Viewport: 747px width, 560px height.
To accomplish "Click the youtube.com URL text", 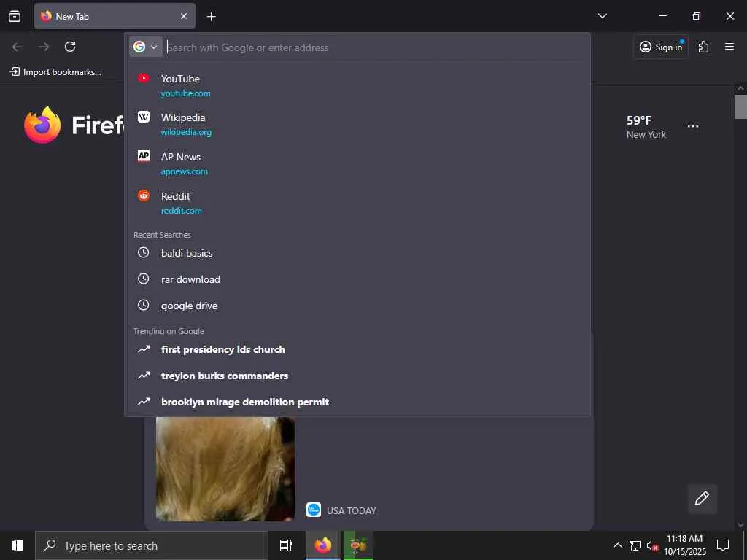I will click(185, 93).
